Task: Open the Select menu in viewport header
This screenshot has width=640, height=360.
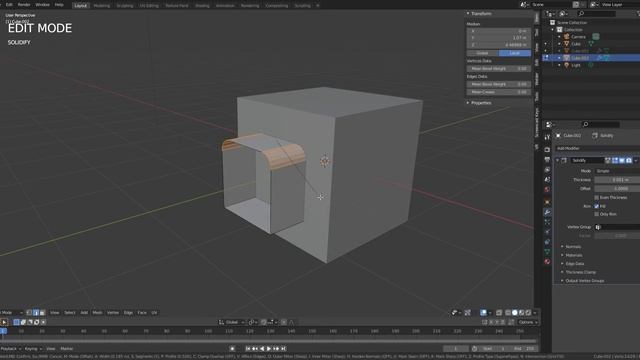Action: [x=70, y=313]
